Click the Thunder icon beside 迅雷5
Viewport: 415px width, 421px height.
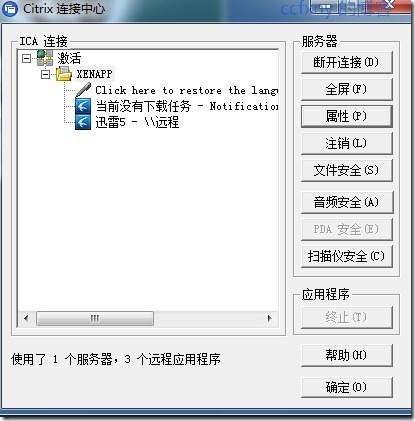(x=83, y=122)
